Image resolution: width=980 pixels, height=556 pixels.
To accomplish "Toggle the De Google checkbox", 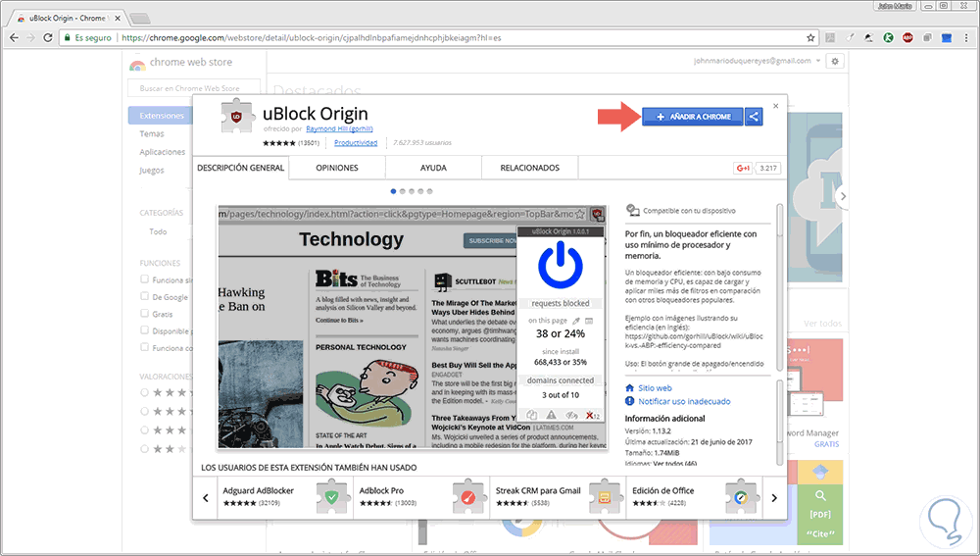I will (144, 296).
